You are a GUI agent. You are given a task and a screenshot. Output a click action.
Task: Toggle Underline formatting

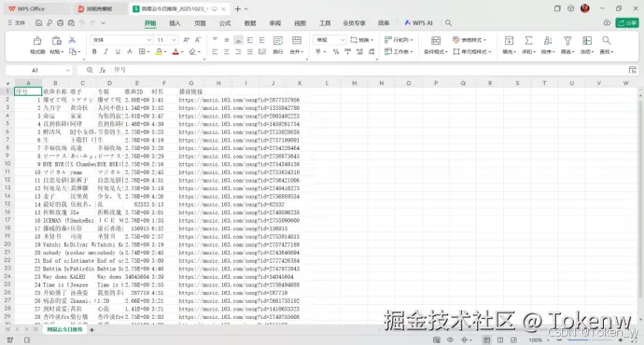tap(118, 51)
